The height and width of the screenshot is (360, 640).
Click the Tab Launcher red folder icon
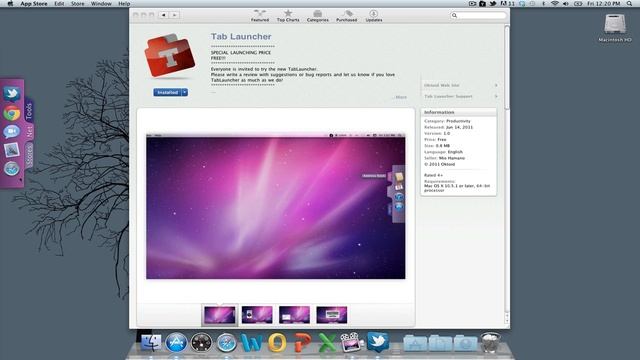point(169,56)
